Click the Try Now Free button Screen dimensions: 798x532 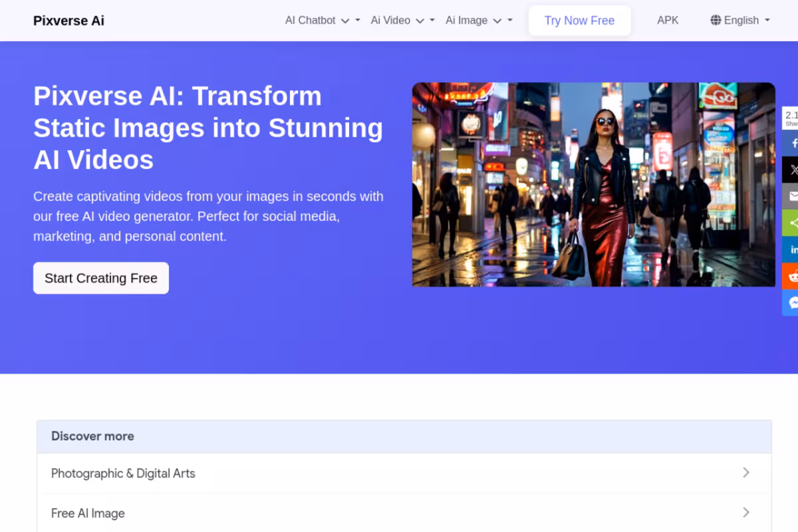click(579, 21)
